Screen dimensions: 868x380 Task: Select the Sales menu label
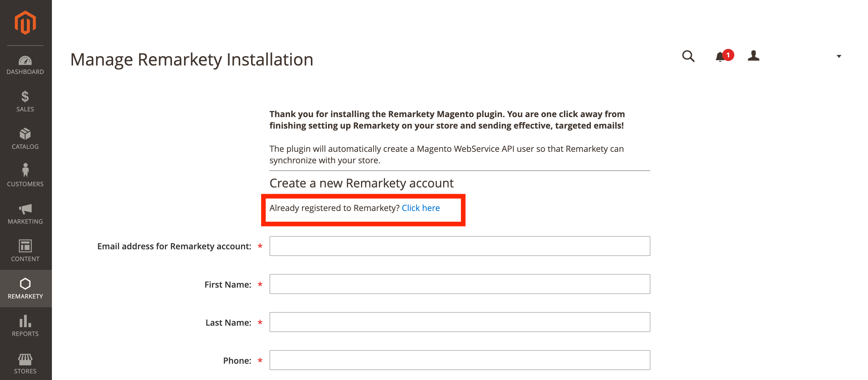[x=25, y=109]
